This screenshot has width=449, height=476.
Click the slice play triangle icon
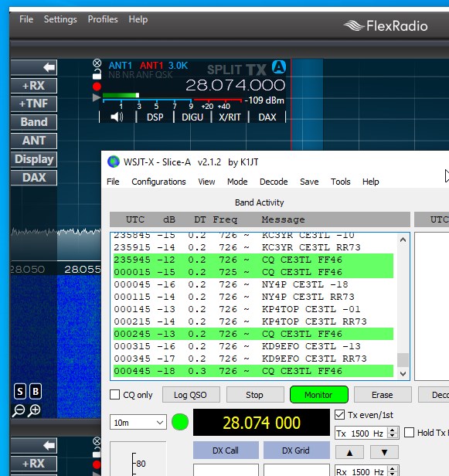97,97
